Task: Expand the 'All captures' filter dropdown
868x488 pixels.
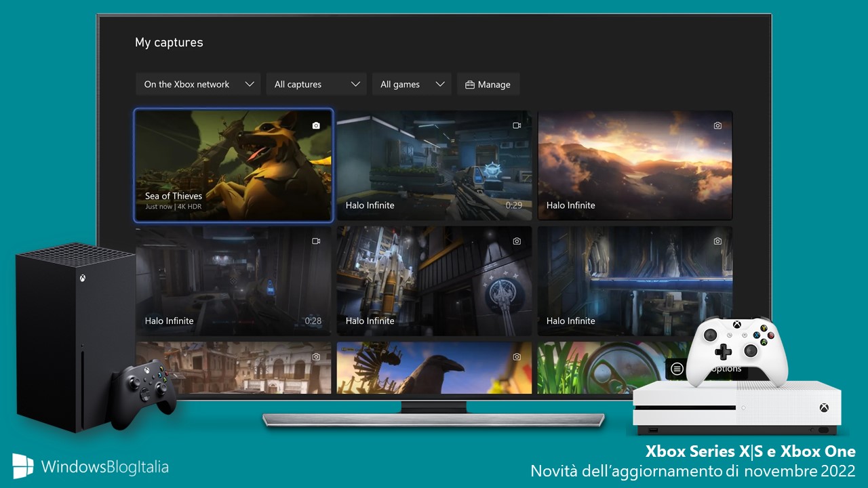Action: point(317,84)
